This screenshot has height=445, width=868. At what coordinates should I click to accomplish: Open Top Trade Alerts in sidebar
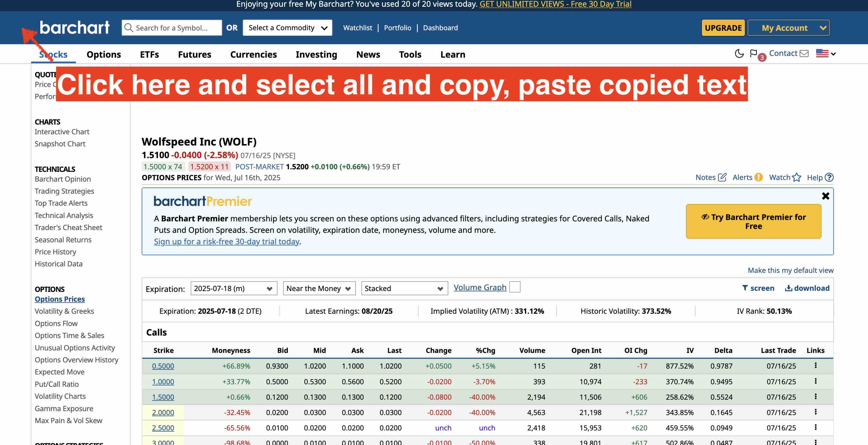pyautogui.click(x=61, y=203)
